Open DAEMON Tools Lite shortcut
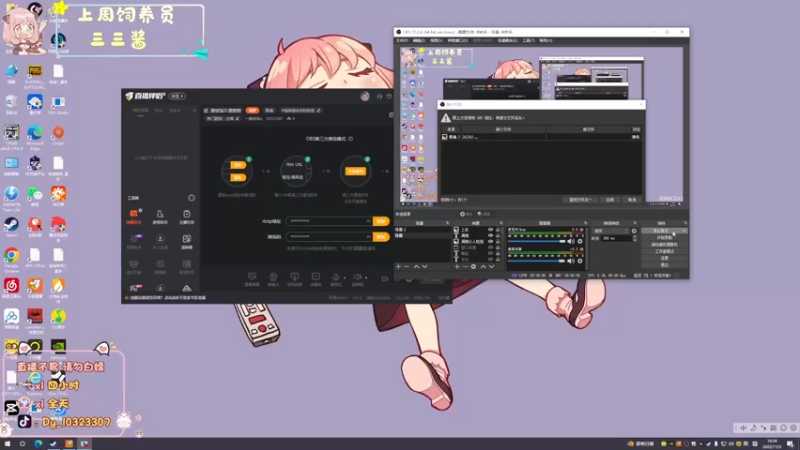The width and height of the screenshot is (800, 450). pyautogui.click(x=11, y=198)
